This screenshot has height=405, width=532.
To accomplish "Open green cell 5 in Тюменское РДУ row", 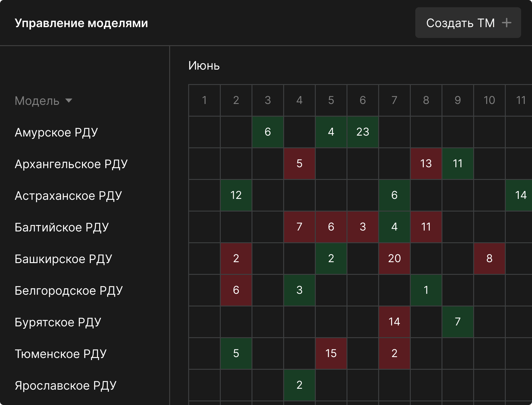I will (236, 353).
